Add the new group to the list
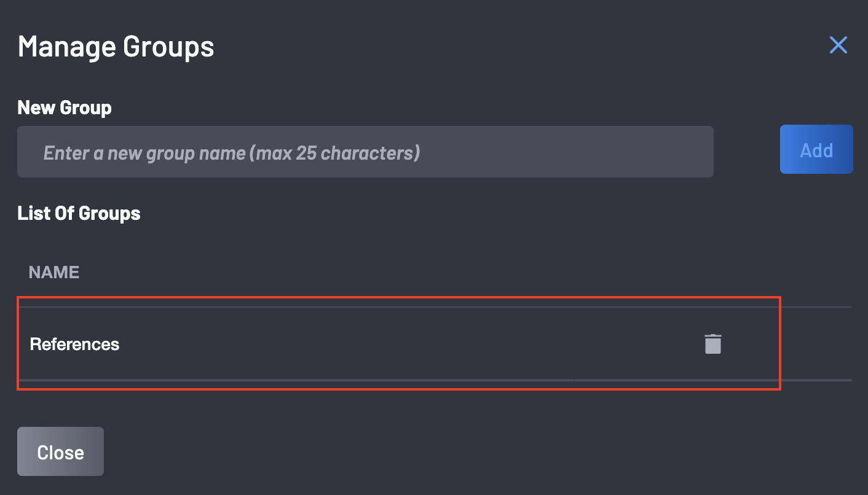 [816, 150]
